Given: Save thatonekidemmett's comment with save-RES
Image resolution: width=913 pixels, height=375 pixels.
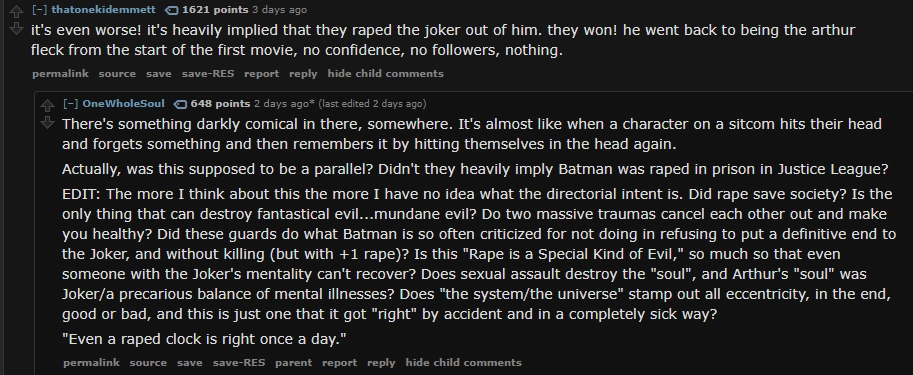Looking at the screenshot, I should 208,74.
